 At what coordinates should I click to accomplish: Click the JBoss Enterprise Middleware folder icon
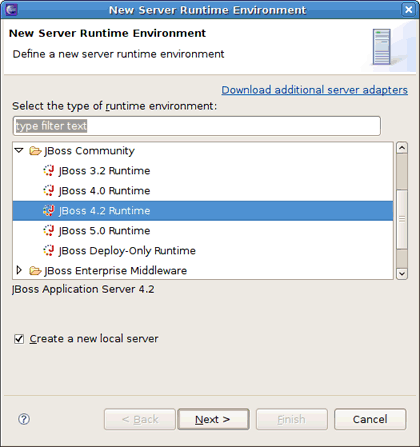tap(35, 271)
